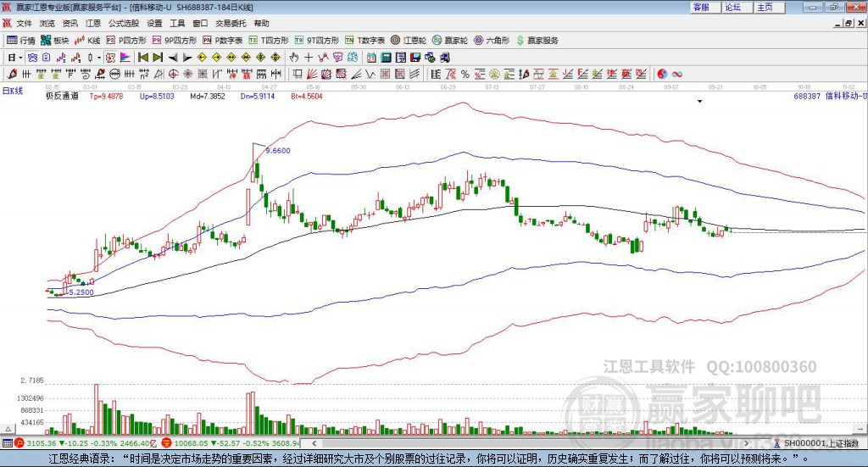This screenshot has height=467, width=868.
Task: Select the percent % drawing tool
Action: [x=465, y=74]
